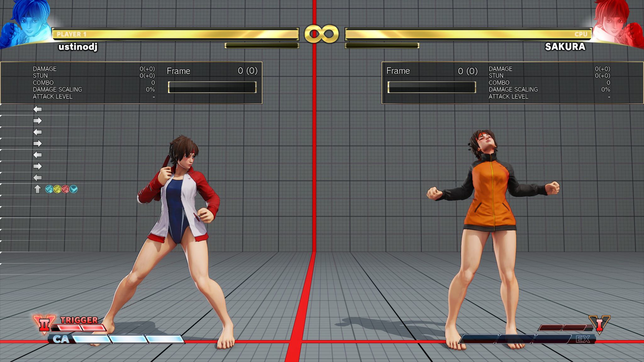Click Player 1's stun gauge under health bar
This screenshot has width=644, height=362.
click(262, 46)
